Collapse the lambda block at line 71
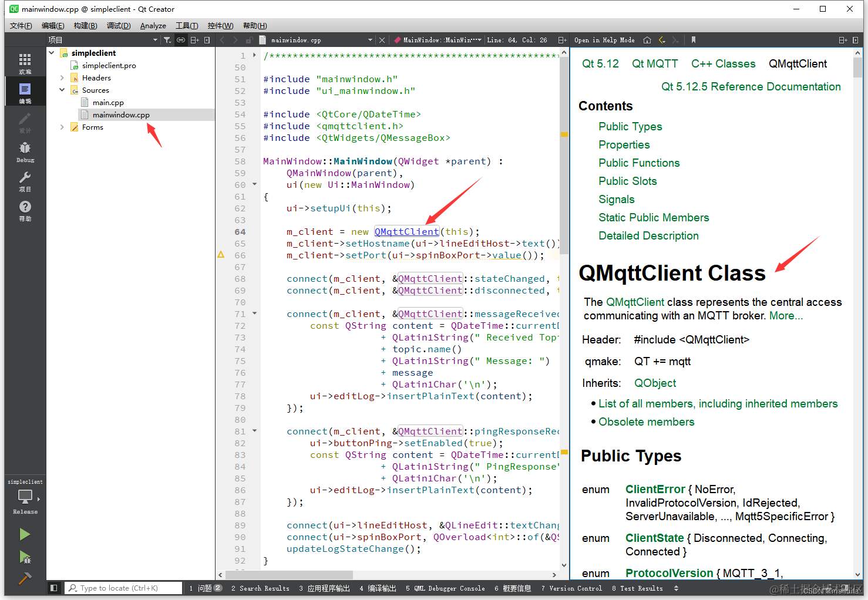This screenshot has width=868, height=600. point(254,314)
